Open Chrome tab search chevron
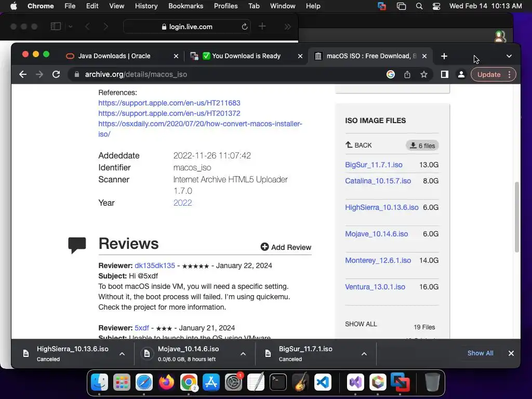The height and width of the screenshot is (399, 532). (509, 56)
